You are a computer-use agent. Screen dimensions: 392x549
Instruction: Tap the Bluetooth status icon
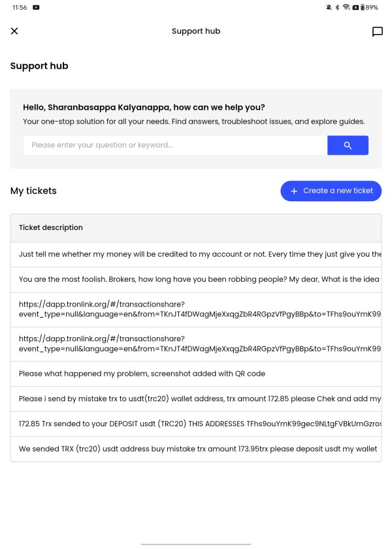337,7
